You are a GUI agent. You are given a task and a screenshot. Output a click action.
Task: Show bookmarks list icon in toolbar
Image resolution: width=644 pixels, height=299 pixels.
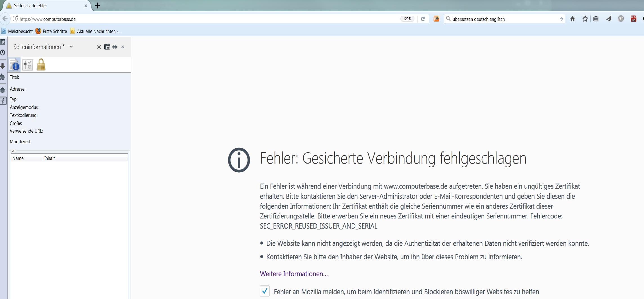point(596,19)
